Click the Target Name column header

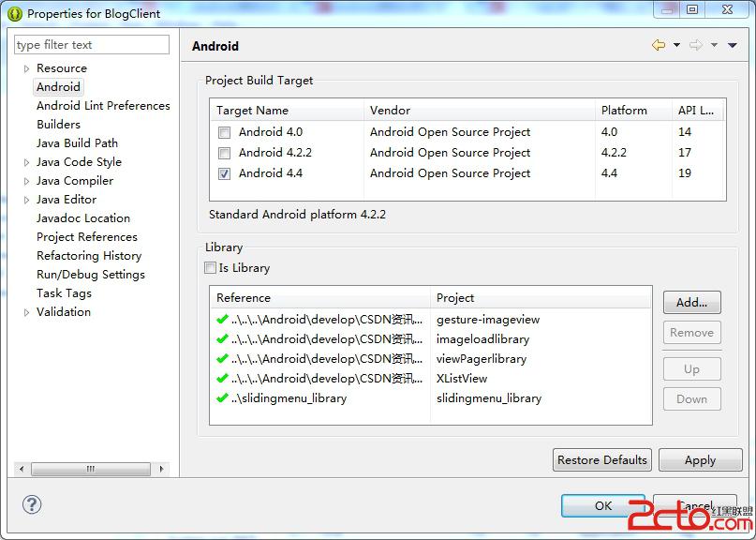tap(287, 110)
